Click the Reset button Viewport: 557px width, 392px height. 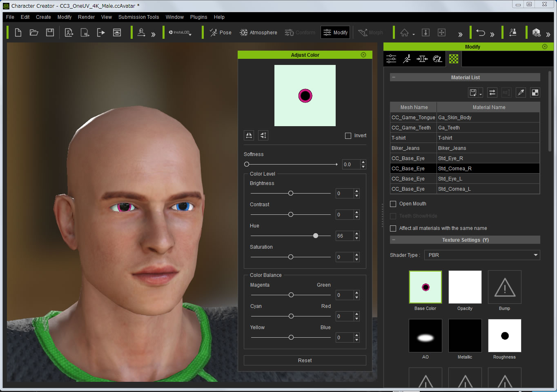tap(305, 361)
